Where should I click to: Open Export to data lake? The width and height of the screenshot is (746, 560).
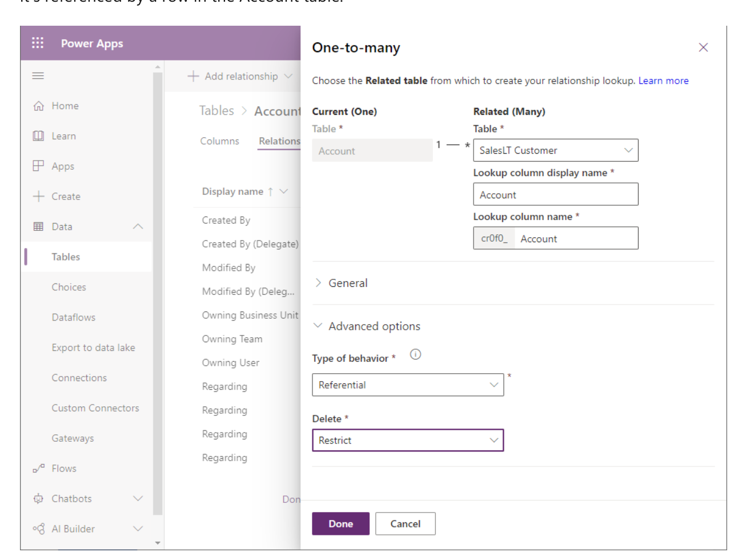[93, 347]
